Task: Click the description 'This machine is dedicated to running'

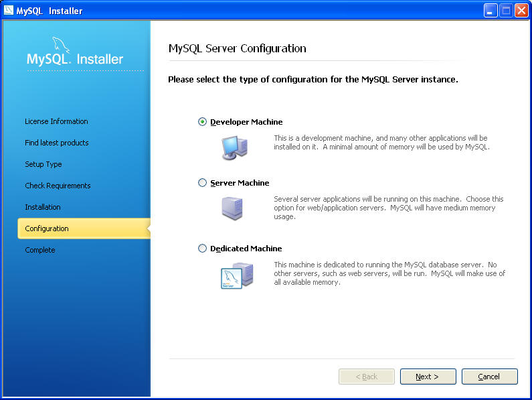Action: [x=389, y=273]
